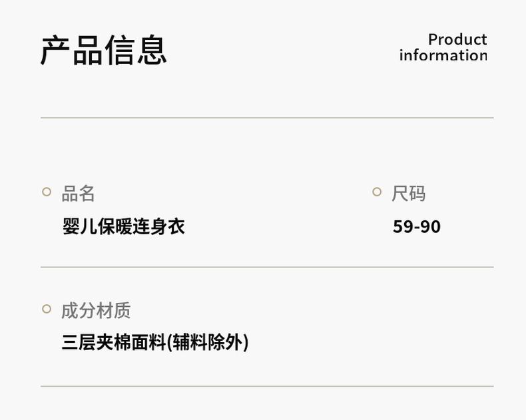Viewport: 526px width, 420px height.
Task: Click the 产品 characters in the heading
Action: click(x=72, y=51)
